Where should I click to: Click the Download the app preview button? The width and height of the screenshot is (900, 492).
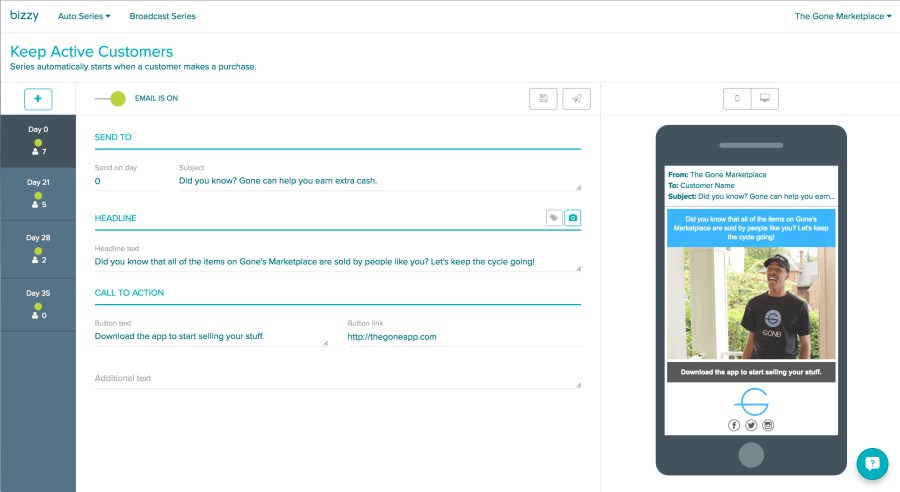[751, 372]
